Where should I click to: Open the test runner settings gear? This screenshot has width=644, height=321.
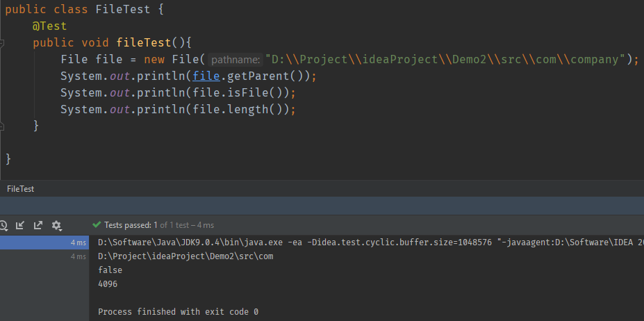[x=56, y=225]
